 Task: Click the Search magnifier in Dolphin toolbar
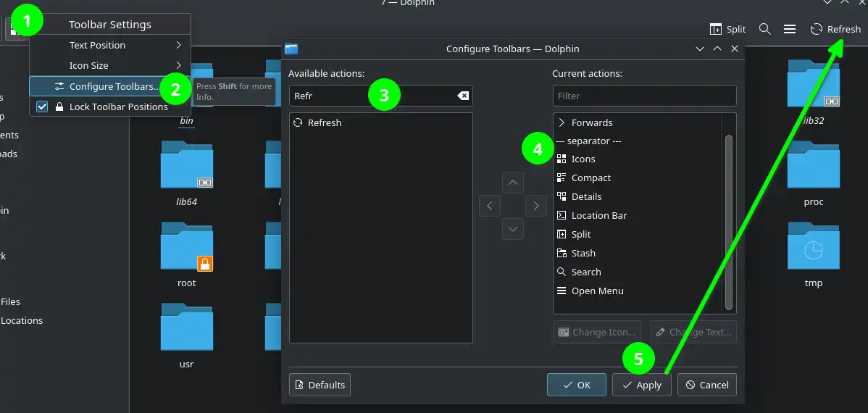pos(765,29)
